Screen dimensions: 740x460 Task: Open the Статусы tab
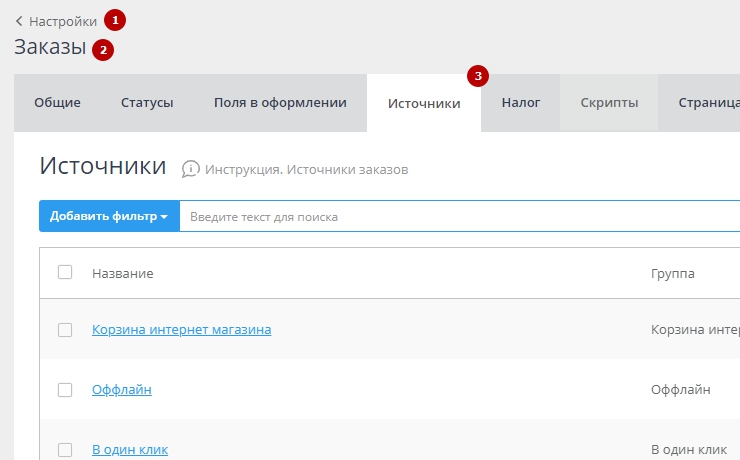coord(147,103)
